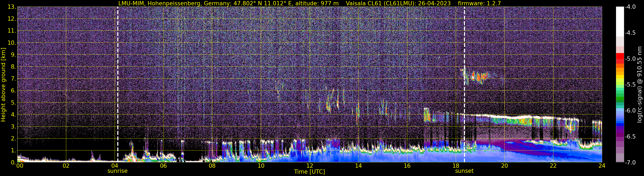Select the white dashed sunrise line
The image size is (644, 176).
[118, 84]
